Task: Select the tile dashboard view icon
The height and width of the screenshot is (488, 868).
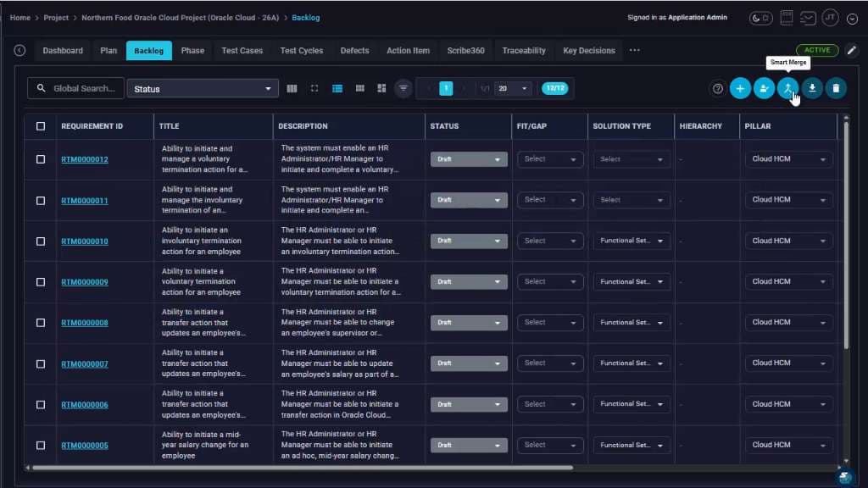Action: [381, 88]
